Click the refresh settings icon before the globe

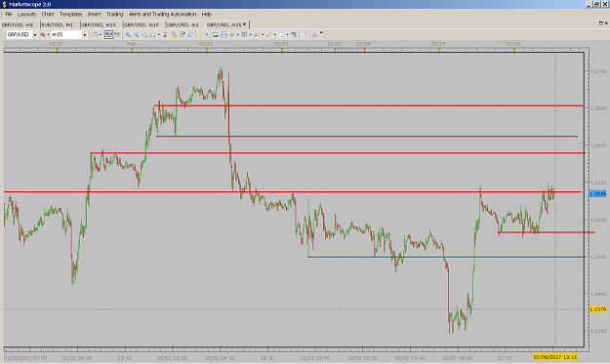(x=183, y=34)
